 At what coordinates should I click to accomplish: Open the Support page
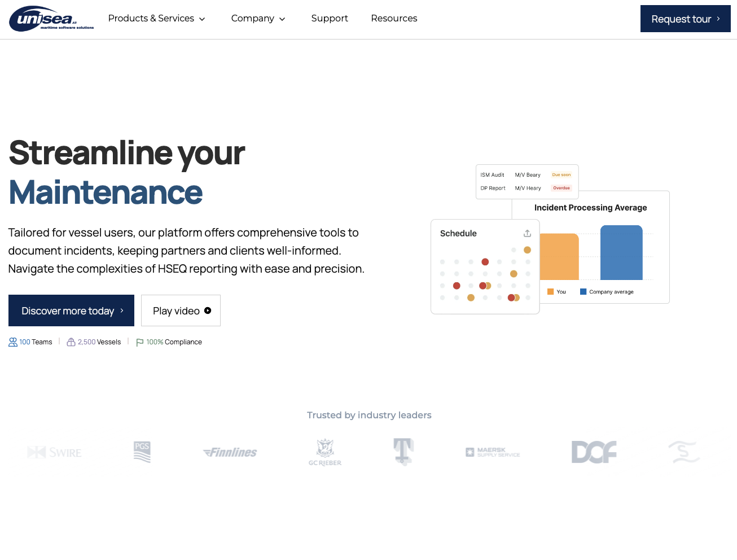pyautogui.click(x=330, y=18)
